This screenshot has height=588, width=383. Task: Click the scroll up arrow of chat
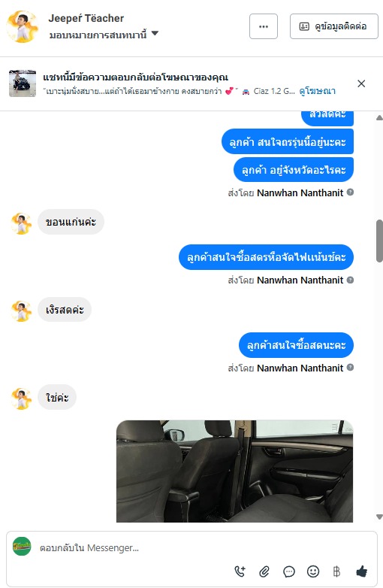coord(379,118)
